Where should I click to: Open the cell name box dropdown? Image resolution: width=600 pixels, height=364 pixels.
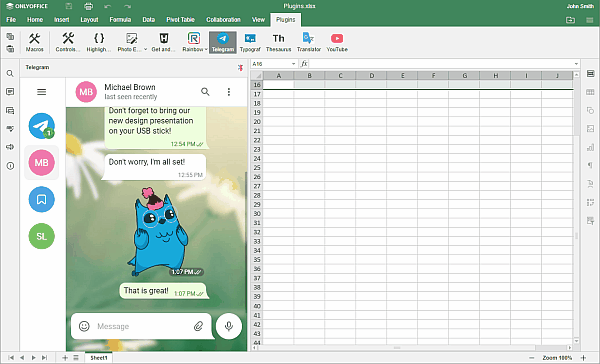(293, 64)
